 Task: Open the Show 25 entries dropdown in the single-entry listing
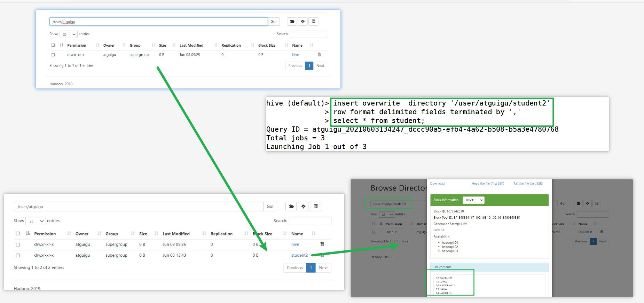click(x=69, y=34)
